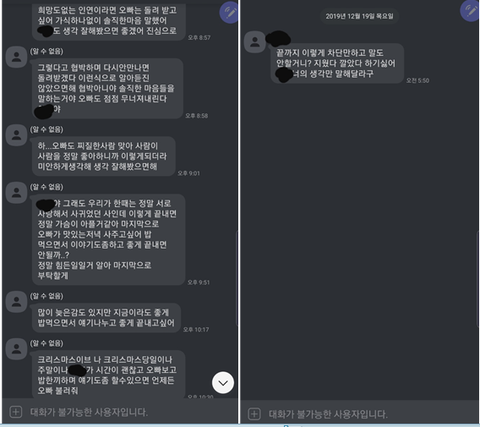Click the profile avatar beside the 오후 10:17 message

pyautogui.click(x=16, y=302)
